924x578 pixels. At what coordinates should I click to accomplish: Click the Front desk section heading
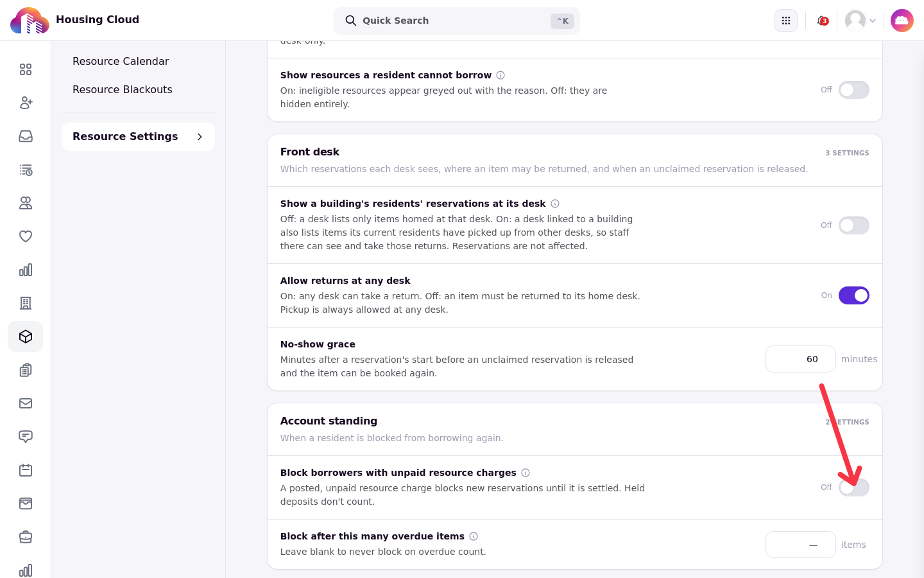pyautogui.click(x=310, y=152)
